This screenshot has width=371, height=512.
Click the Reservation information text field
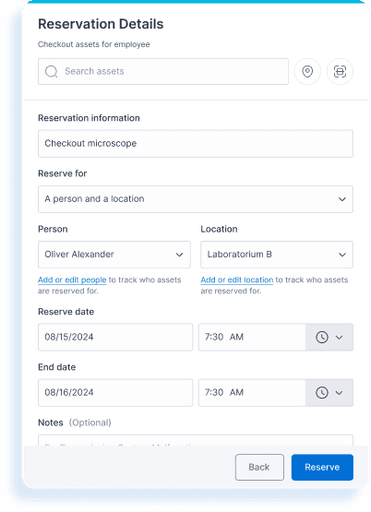pos(196,144)
